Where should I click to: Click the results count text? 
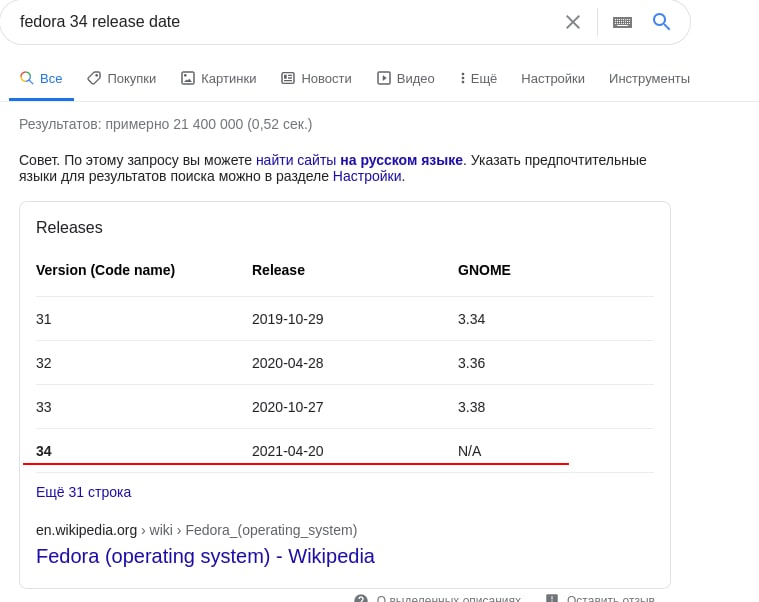pyautogui.click(x=166, y=124)
